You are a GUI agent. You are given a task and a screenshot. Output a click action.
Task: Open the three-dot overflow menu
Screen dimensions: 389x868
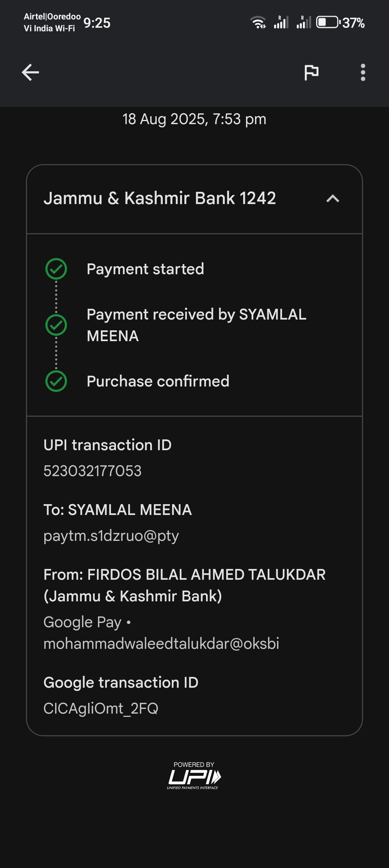coord(363,72)
